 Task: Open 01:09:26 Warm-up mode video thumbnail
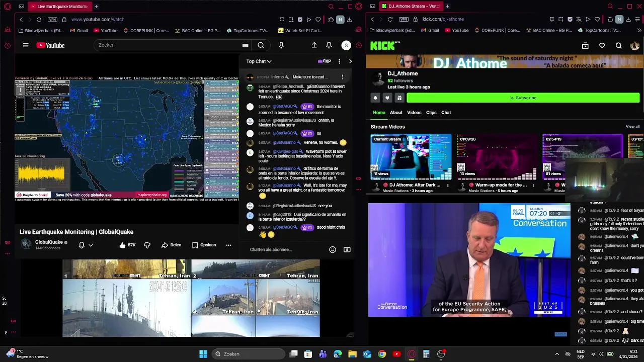click(x=497, y=157)
